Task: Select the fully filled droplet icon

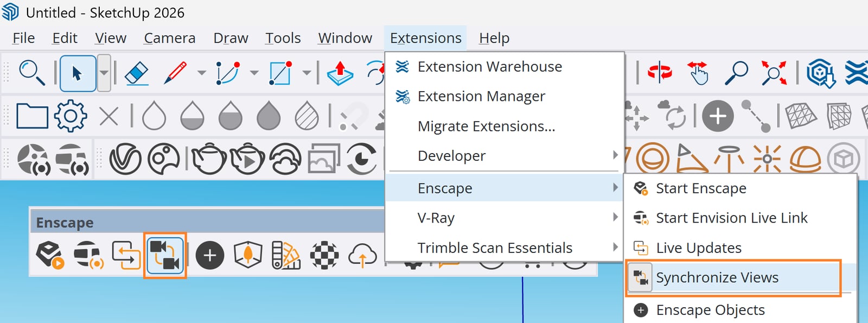Action: click(269, 116)
